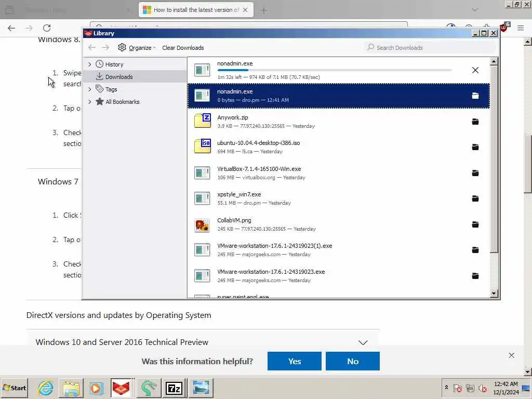The height and width of the screenshot is (399, 532).
Task: Expand the All Bookmarks tree node
Action: (89, 102)
